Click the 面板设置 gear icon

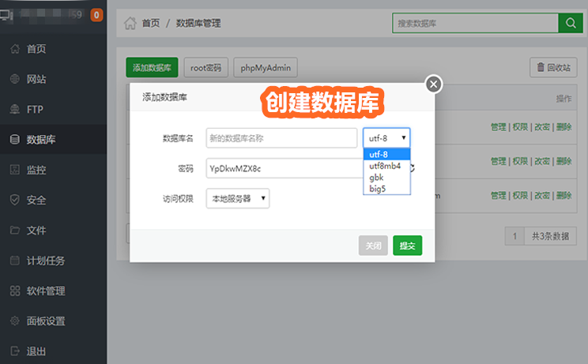pyautogui.click(x=14, y=321)
